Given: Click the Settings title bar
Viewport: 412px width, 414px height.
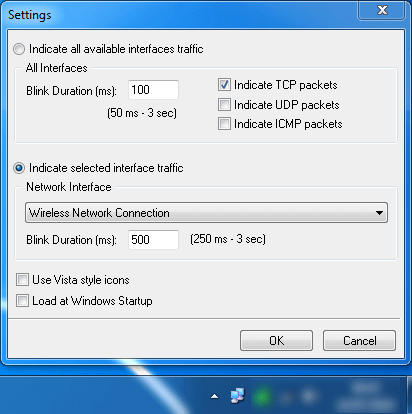Looking at the screenshot, I should [180, 15].
